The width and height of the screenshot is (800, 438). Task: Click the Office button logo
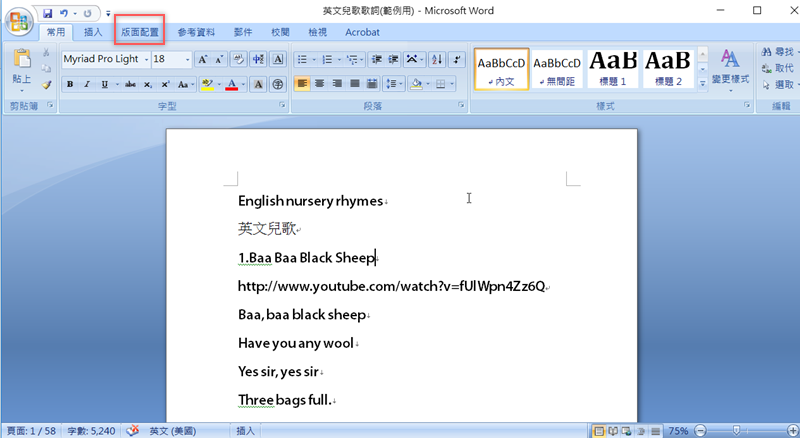tap(18, 21)
